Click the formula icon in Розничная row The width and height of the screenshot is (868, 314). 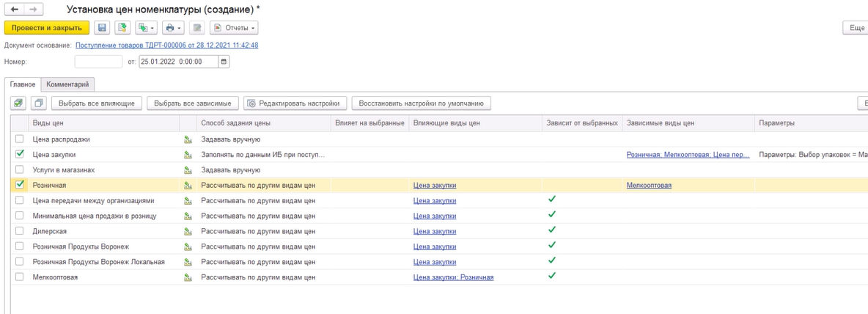click(188, 186)
